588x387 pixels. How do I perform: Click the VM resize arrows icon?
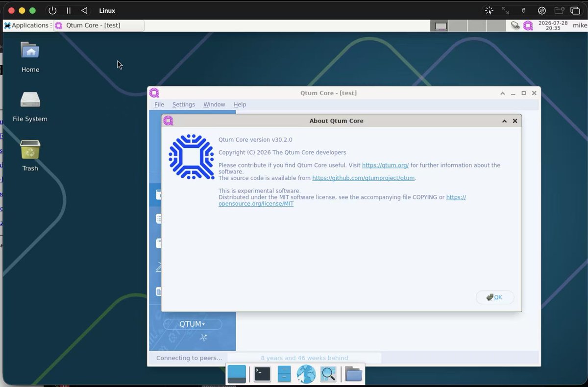point(505,10)
